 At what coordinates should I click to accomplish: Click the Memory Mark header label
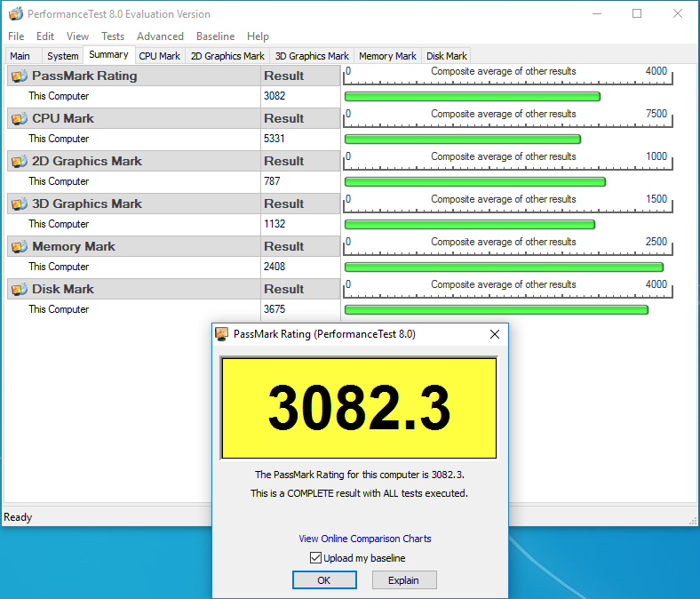[x=74, y=246]
